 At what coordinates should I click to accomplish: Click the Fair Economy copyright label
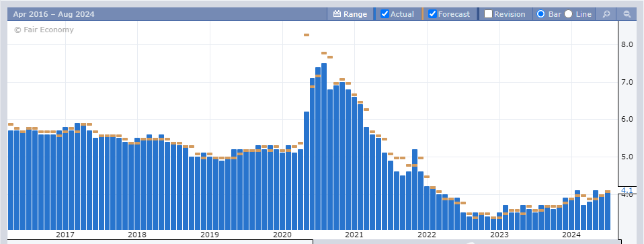pyautogui.click(x=44, y=30)
